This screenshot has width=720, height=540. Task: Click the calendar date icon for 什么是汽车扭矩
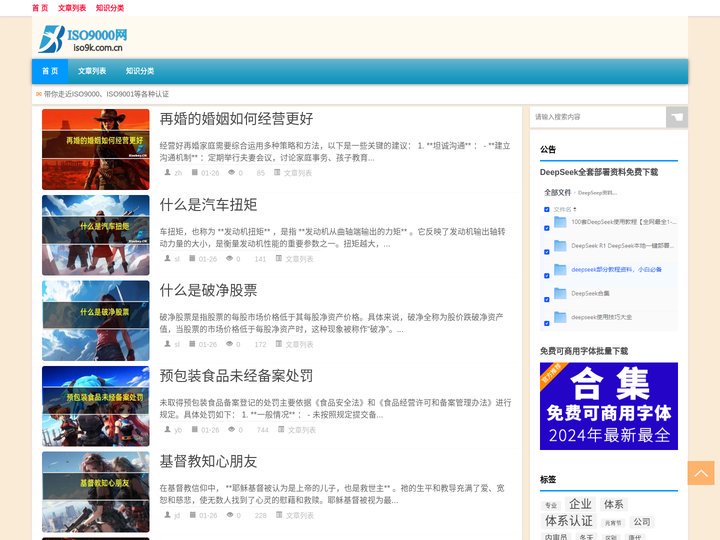tap(192, 259)
